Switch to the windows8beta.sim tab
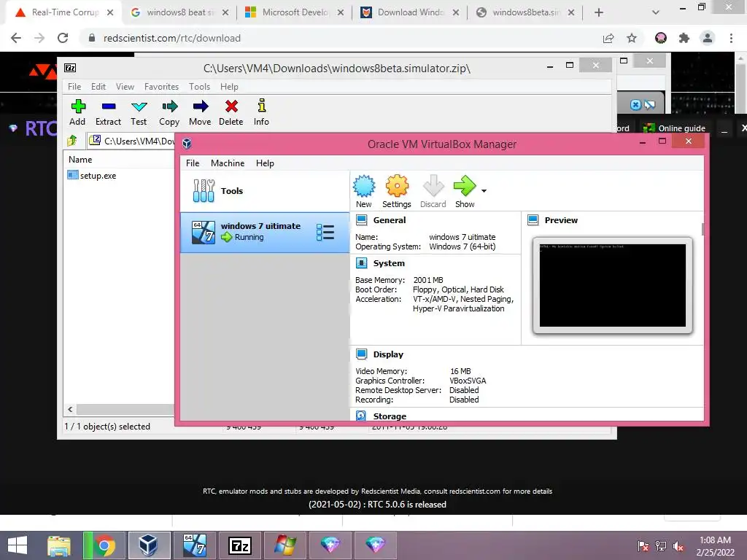The height and width of the screenshot is (560, 747). tap(525, 12)
